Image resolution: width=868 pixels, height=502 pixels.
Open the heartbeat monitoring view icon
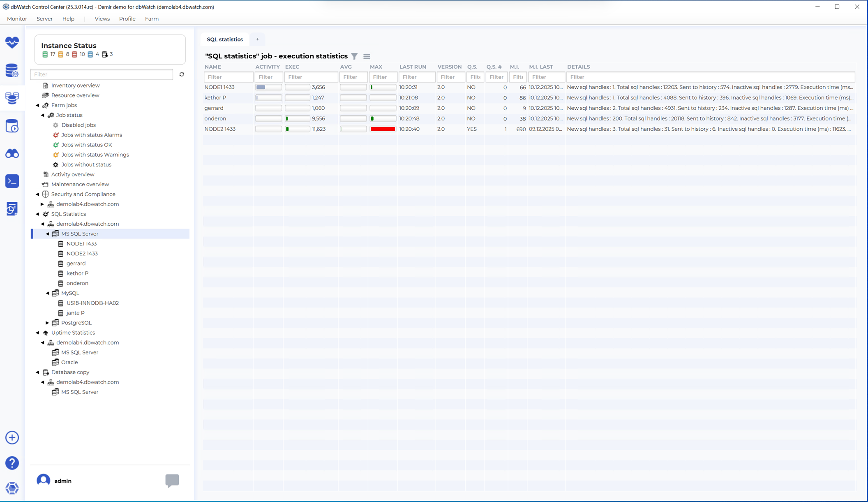coord(12,42)
